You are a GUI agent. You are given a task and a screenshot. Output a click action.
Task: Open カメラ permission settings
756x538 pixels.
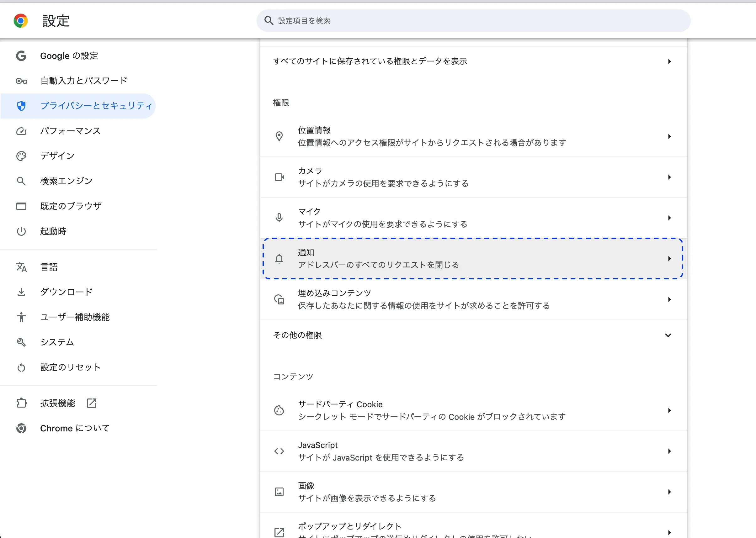[x=473, y=177]
